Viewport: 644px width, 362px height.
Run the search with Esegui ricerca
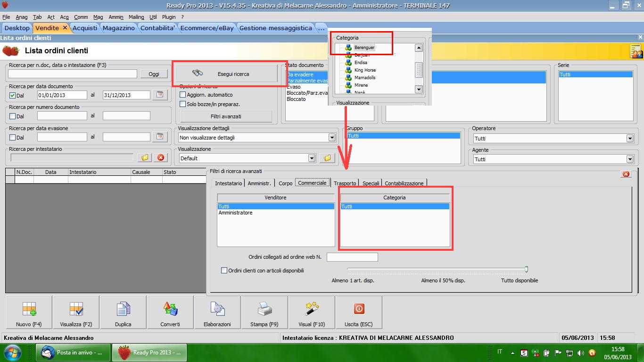pos(226,74)
